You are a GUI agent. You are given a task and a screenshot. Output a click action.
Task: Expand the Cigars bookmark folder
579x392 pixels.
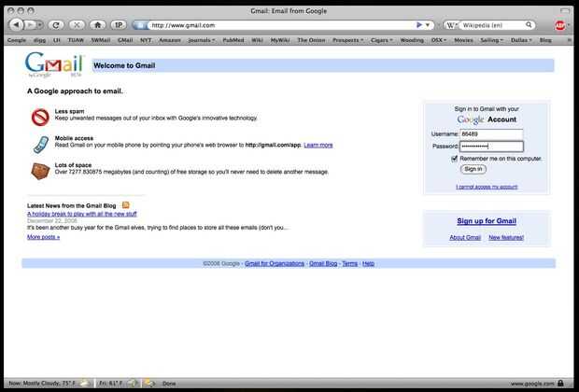tap(382, 40)
